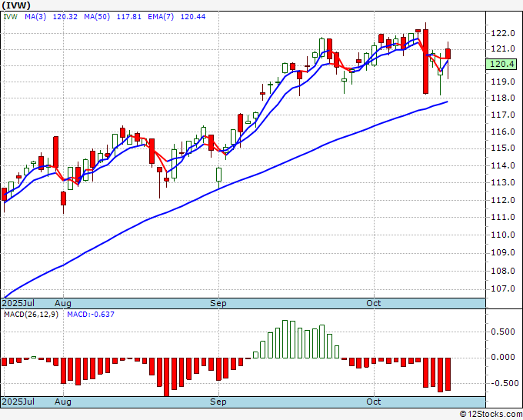
Task: Select the EMA(7) legend label
Action: click(161, 17)
